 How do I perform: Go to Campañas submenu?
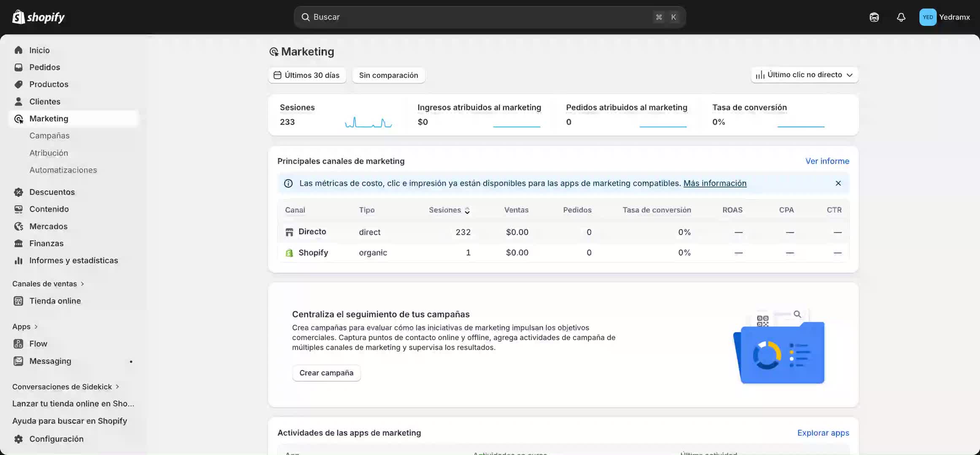click(x=49, y=136)
